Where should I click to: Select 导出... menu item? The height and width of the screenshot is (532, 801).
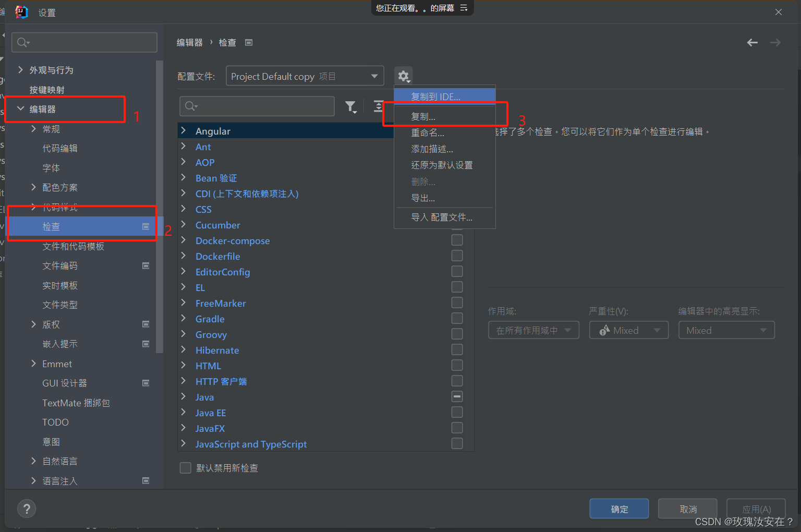[444, 198]
